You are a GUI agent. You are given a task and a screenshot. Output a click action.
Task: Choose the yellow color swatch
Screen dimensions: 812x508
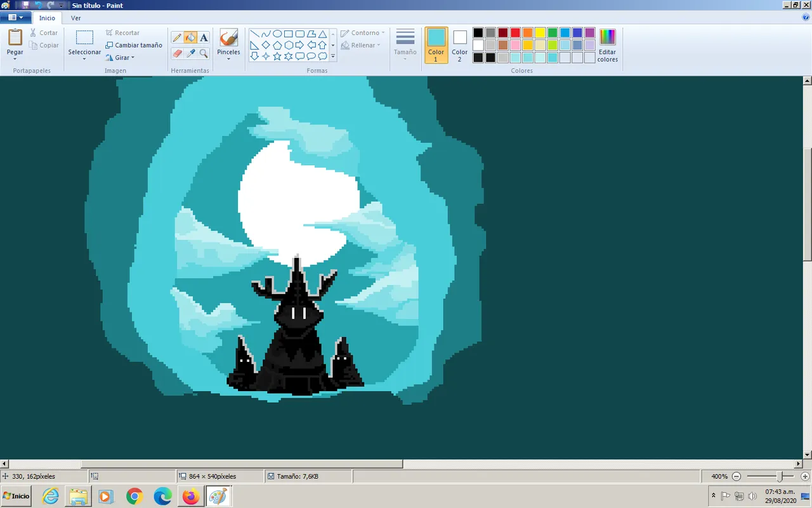[x=540, y=33]
